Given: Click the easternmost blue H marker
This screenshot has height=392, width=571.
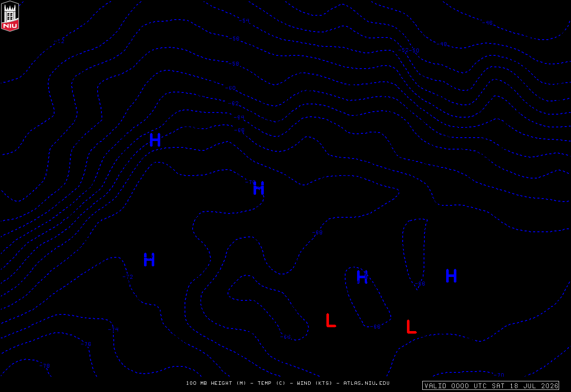Looking at the screenshot, I should point(451,276).
